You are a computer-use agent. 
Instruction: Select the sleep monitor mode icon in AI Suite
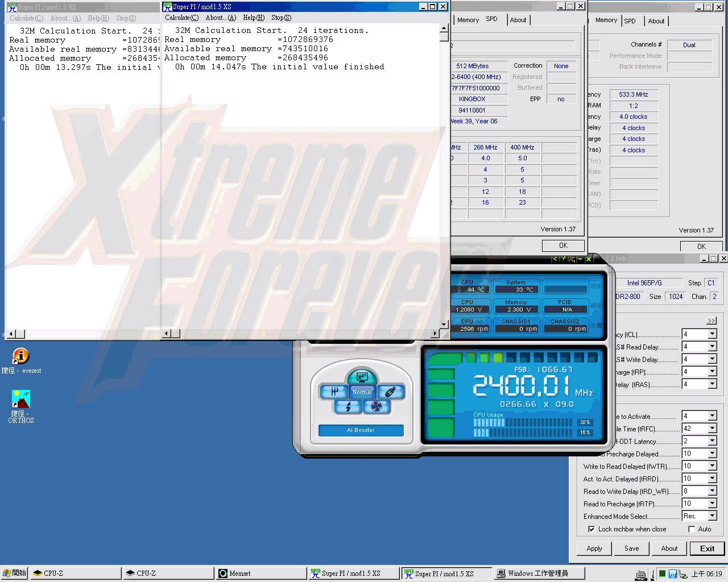click(362, 376)
